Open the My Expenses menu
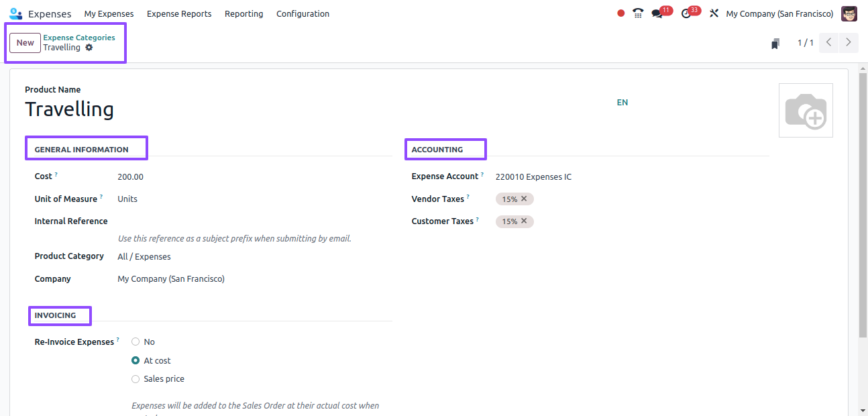This screenshot has height=416, width=868. coord(109,13)
